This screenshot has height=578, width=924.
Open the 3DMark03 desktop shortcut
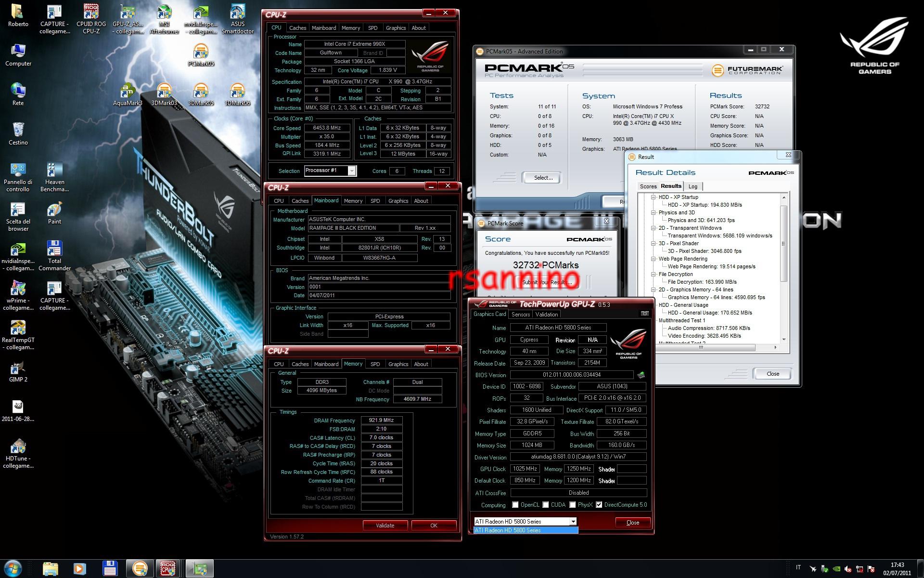tap(164, 94)
